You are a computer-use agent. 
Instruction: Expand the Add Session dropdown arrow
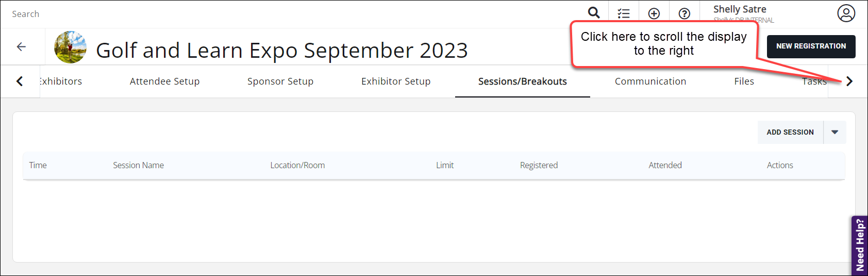834,132
